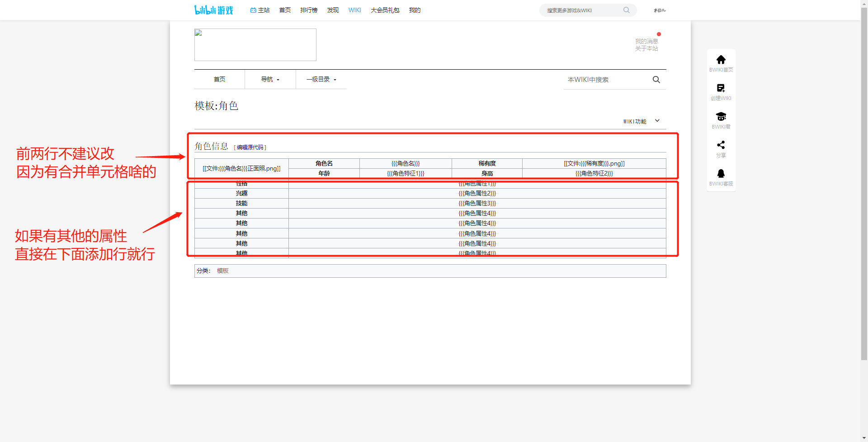This screenshot has width=868, height=442.
Task: Click the [[文件:{{{稀有度}}}.png]] cell
Action: [594, 163]
